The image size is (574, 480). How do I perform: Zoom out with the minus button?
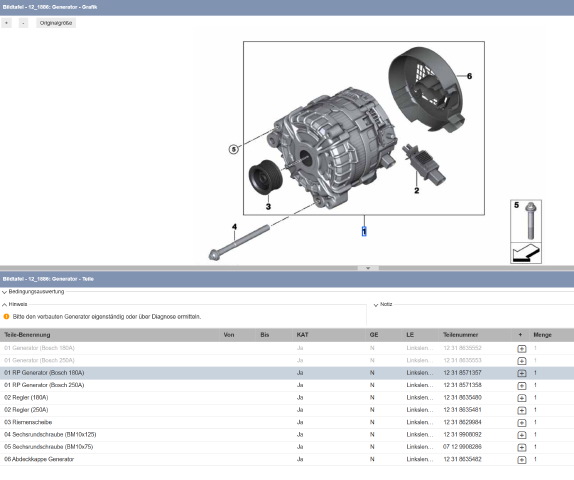(x=23, y=23)
